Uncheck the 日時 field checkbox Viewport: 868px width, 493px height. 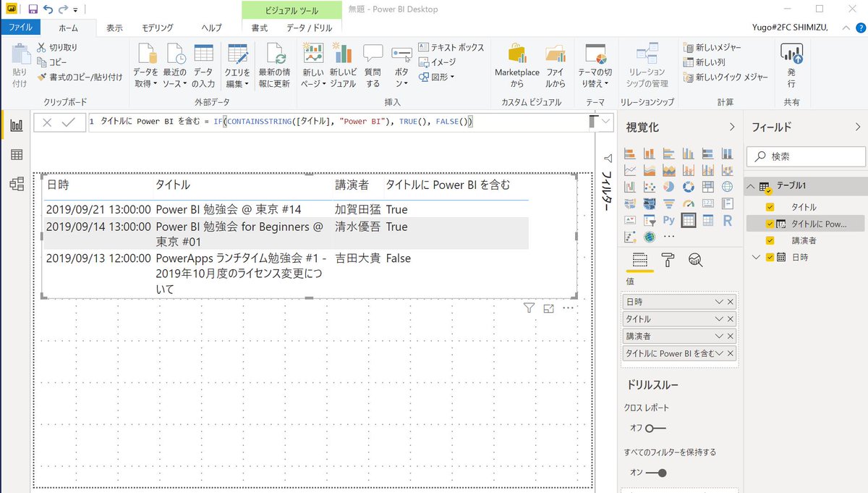[x=770, y=257]
